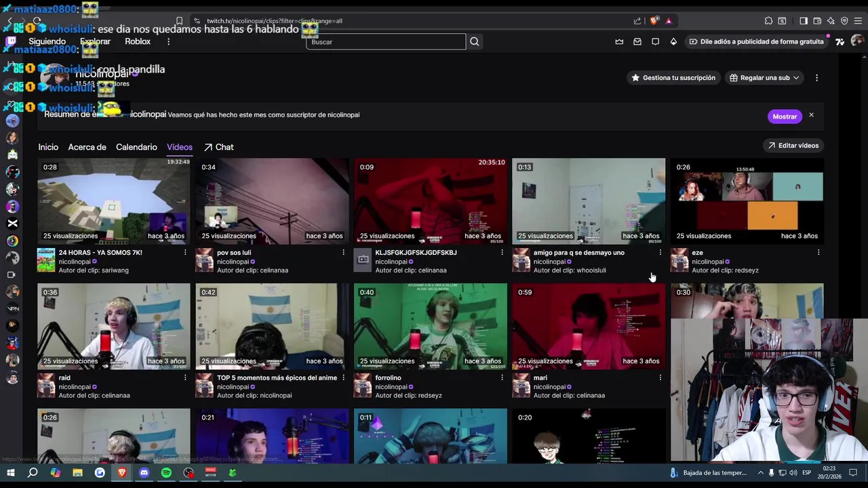Click the Get Bits diamond icon
The image size is (868, 488).
tap(673, 41)
